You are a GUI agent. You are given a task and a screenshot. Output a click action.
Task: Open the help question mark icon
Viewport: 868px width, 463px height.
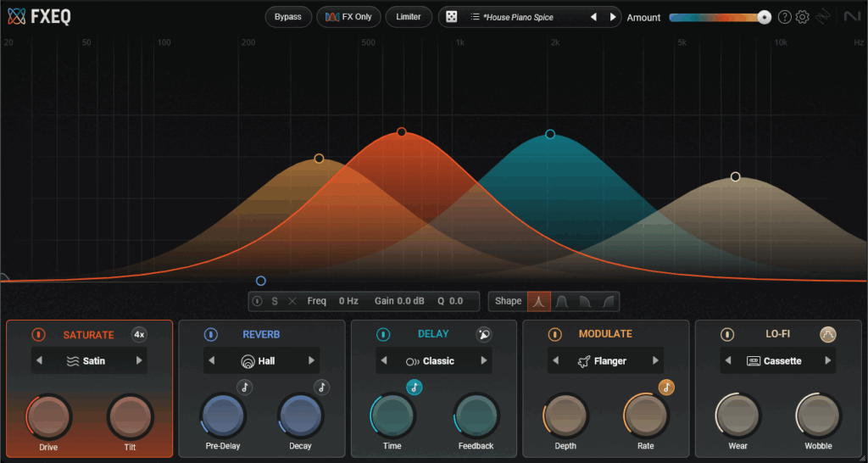coord(784,17)
